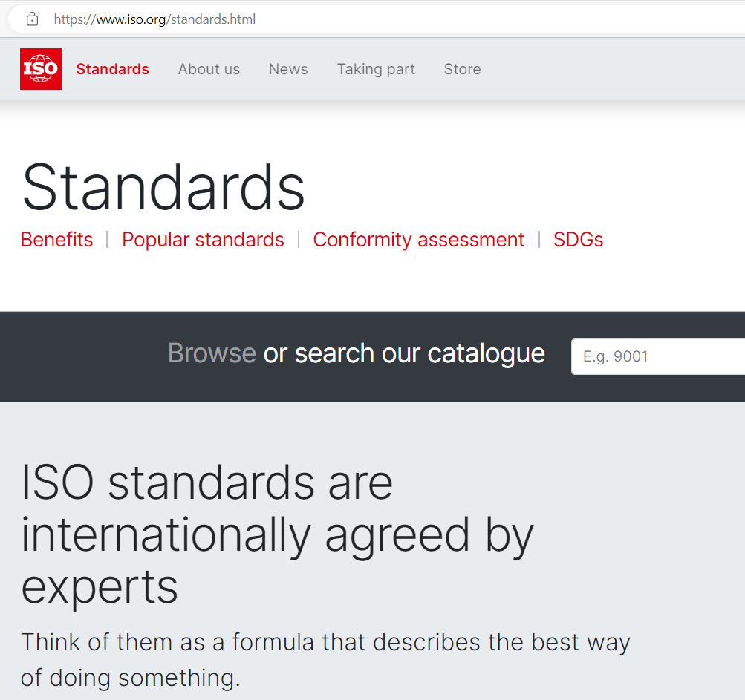Go to the News section
The image size is (745, 700).
pos(288,69)
